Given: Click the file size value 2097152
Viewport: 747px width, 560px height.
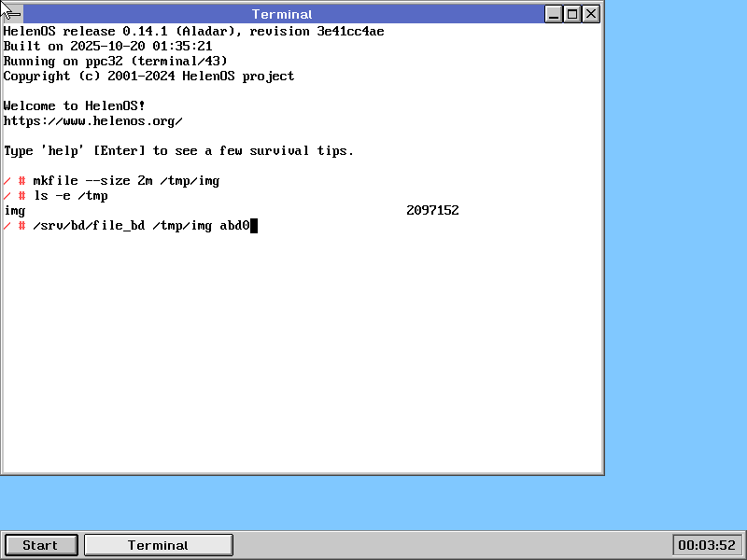Looking at the screenshot, I should pyautogui.click(x=432, y=211).
